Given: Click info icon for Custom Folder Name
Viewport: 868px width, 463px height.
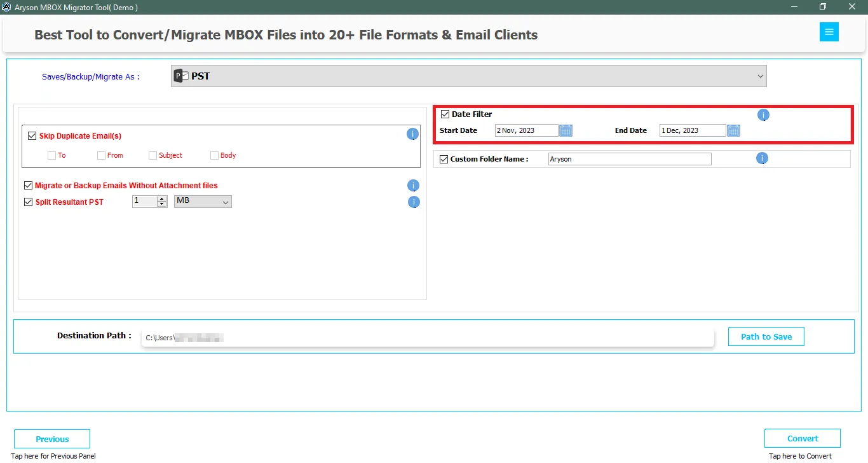Looking at the screenshot, I should pyautogui.click(x=762, y=158).
